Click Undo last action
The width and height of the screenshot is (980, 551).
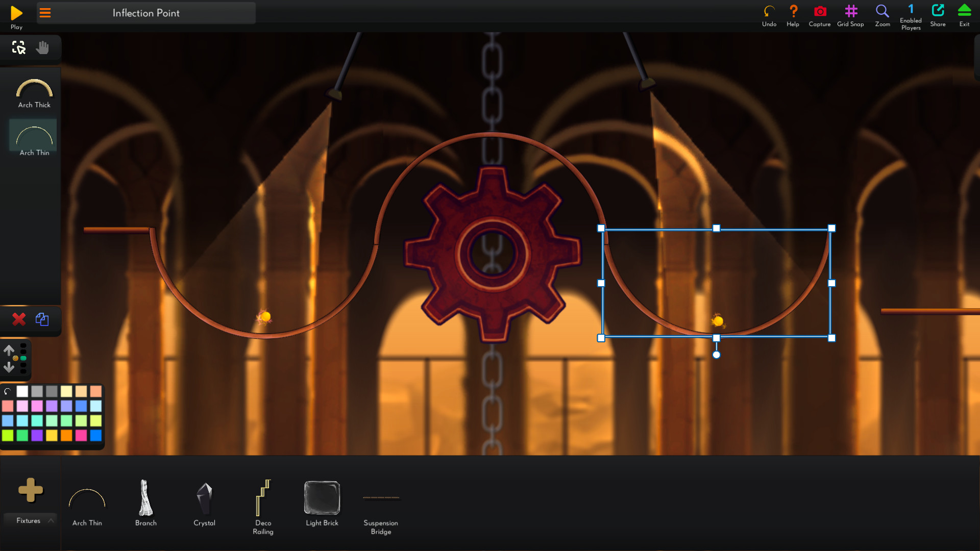click(x=769, y=12)
